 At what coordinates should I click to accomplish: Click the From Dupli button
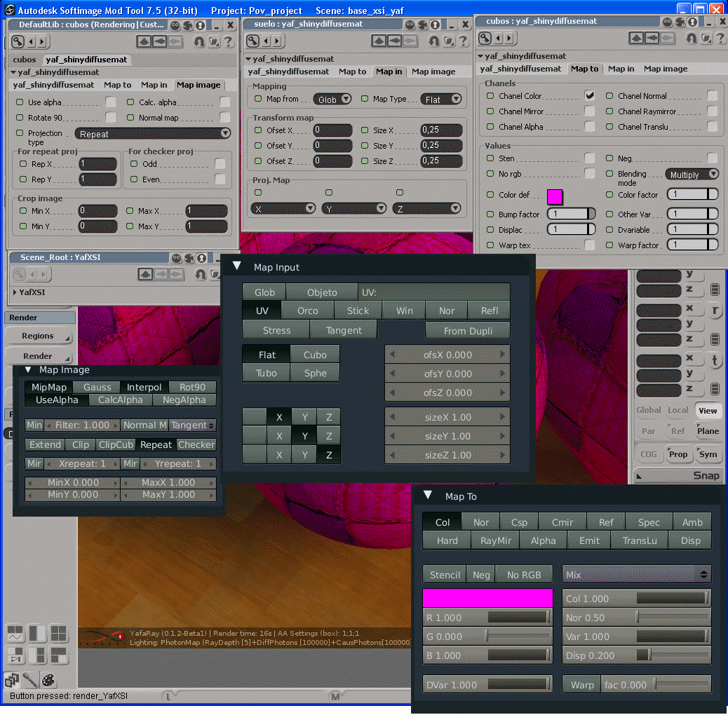tap(468, 331)
